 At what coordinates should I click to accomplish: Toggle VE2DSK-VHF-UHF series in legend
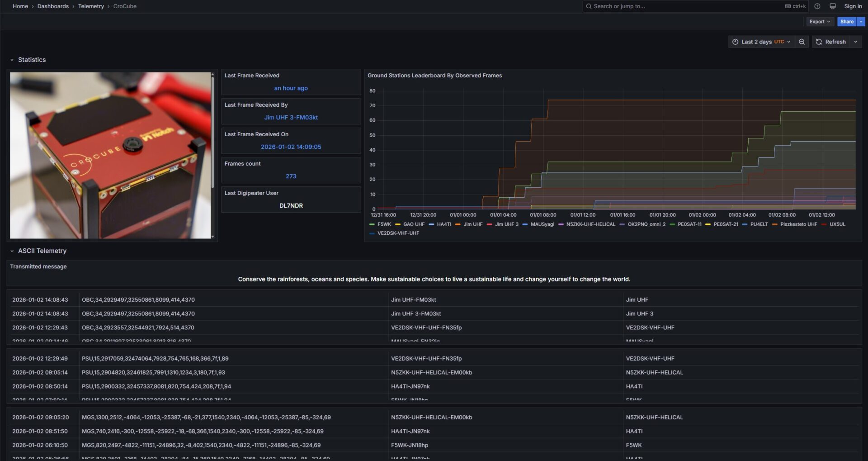(x=398, y=233)
